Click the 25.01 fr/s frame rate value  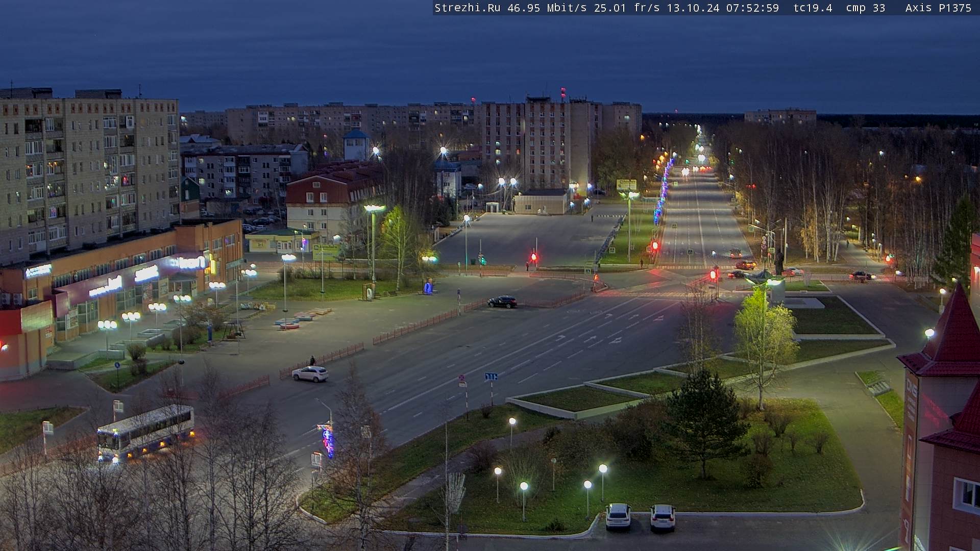coord(627,8)
